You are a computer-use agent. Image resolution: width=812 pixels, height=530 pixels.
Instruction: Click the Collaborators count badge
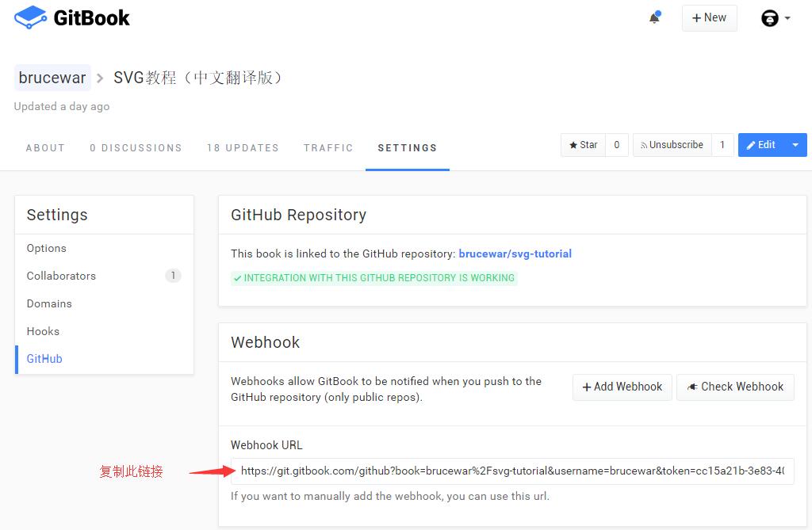[x=173, y=276]
